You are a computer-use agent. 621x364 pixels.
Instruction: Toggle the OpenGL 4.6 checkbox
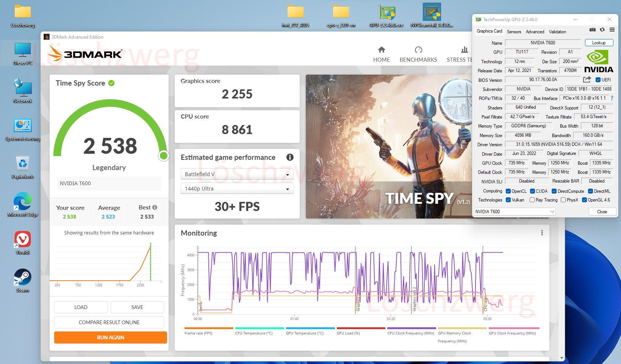(584, 200)
